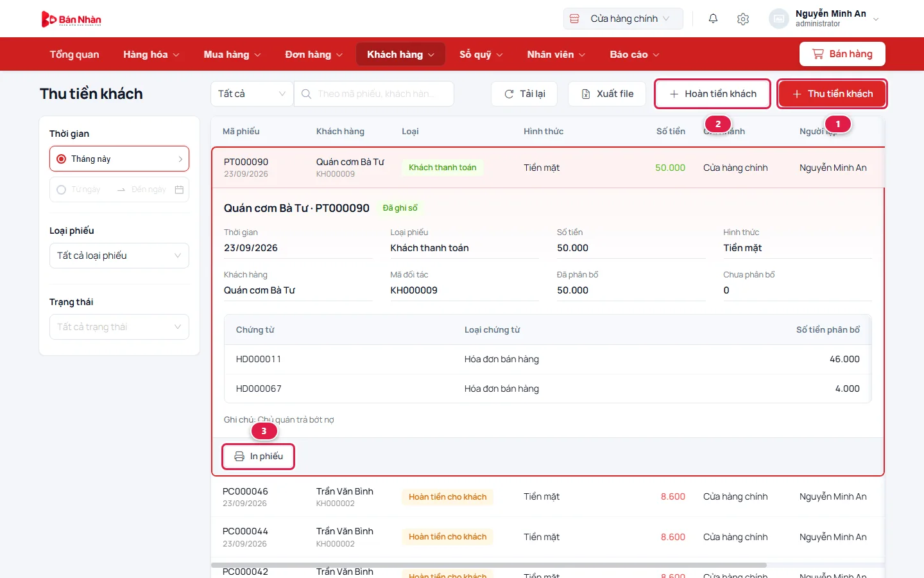Screen dimensions: 924x578
Task: Click document HD000011 in allocation table
Action: pyautogui.click(x=259, y=359)
